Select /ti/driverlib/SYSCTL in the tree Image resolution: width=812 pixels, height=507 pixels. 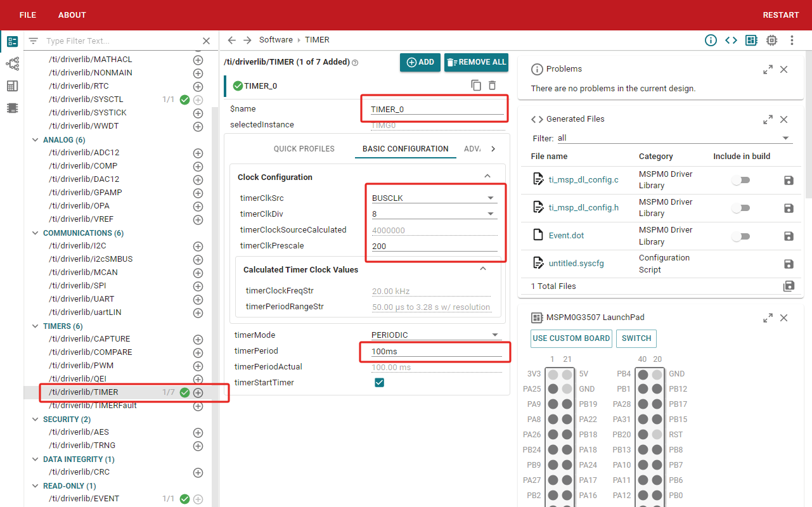[x=86, y=99]
